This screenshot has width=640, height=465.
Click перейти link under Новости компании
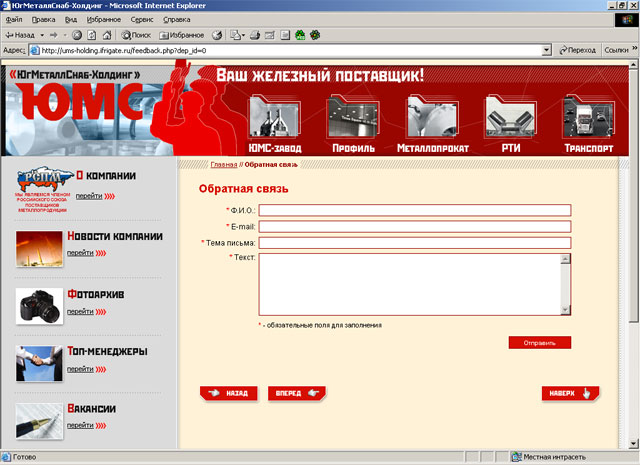click(x=80, y=253)
